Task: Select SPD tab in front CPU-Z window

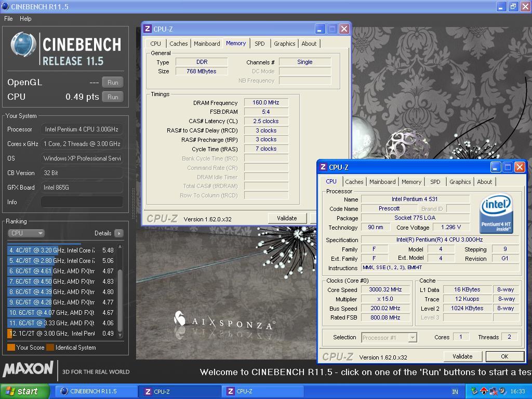Action: point(435,182)
